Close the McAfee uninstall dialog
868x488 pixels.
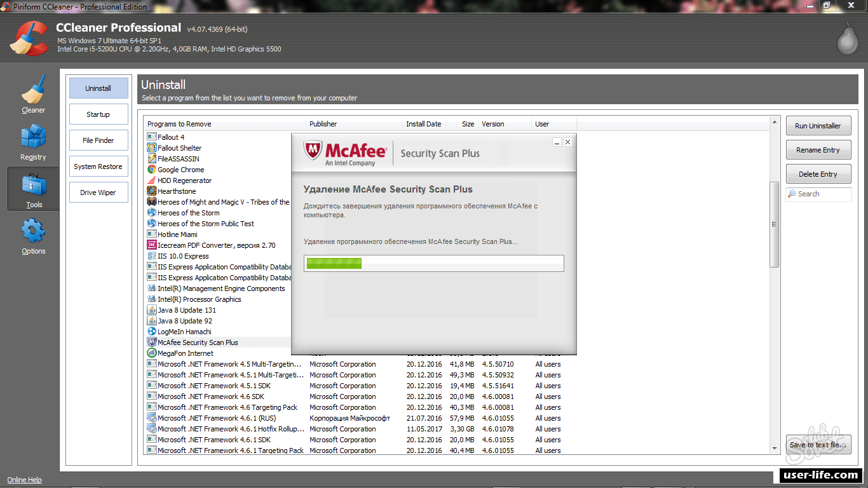(567, 142)
